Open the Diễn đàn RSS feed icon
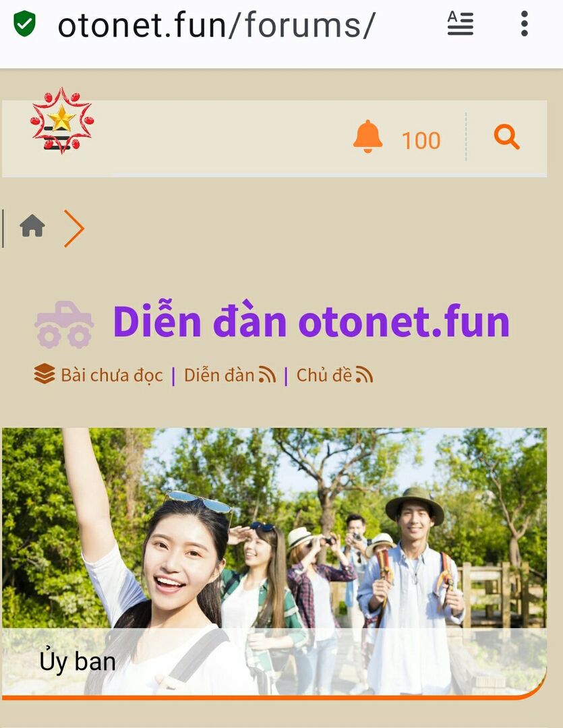Image resolution: width=563 pixels, height=728 pixels. (x=267, y=375)
